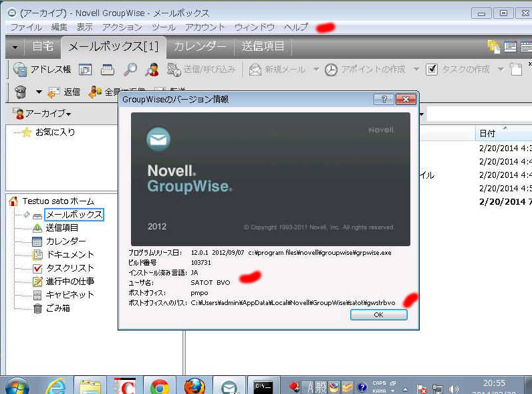Image resolution: width=532 pixels, height=394 pixels.
Task: Select タスクリスト folder in tree
Action: point(70,268)
